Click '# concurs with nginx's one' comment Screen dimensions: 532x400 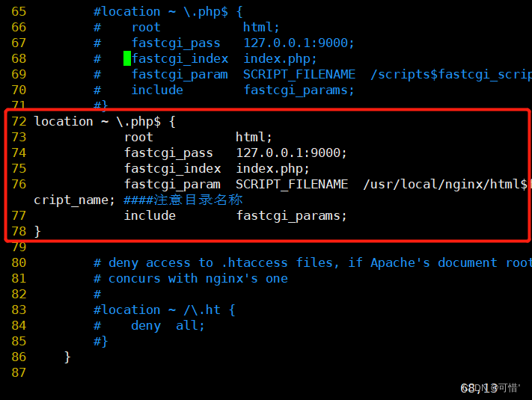191,279
